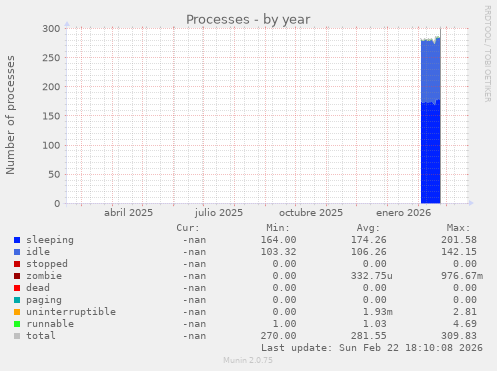The width and height of the screenshot is (497, 371).
Task: Click the sleeping legend color swatch
Action: coord(17,240)
